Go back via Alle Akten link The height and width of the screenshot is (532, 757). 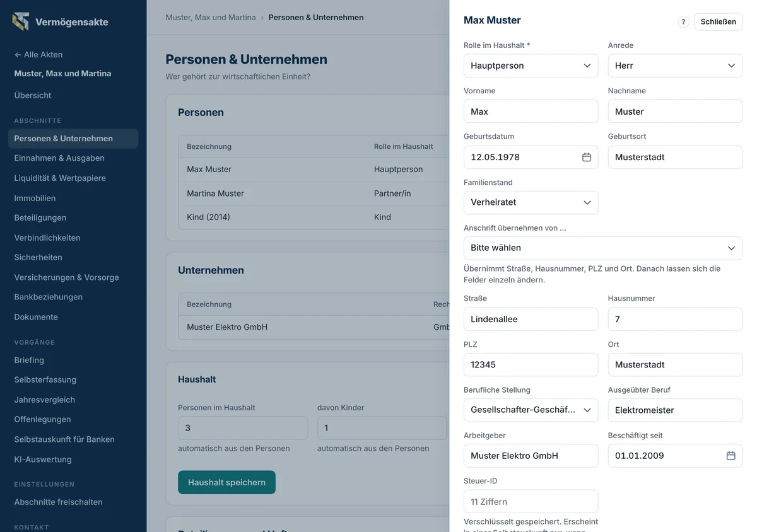pos(38,54)
